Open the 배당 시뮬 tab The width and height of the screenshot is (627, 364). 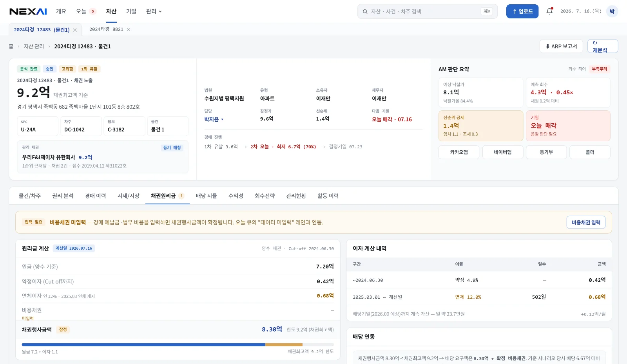coord(207,196)
